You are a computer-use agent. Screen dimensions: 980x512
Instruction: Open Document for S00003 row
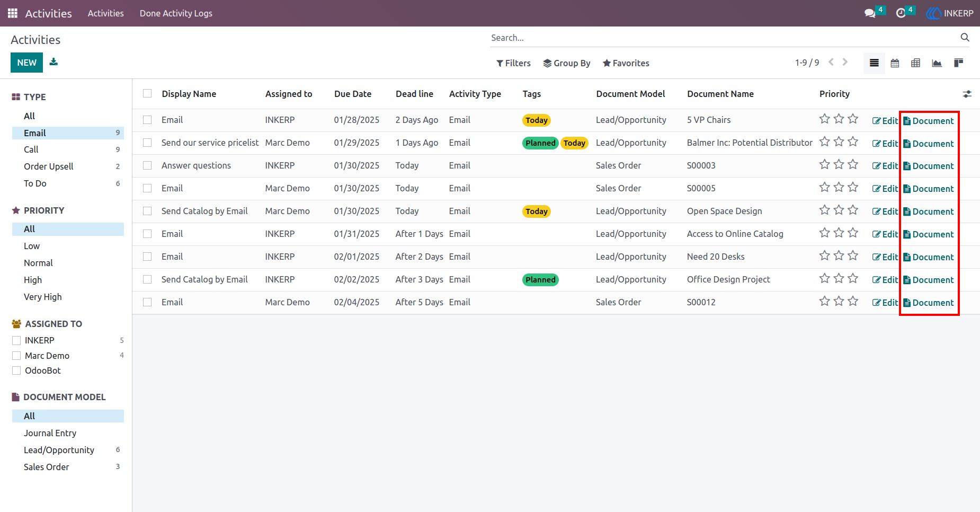coord(928,166)
